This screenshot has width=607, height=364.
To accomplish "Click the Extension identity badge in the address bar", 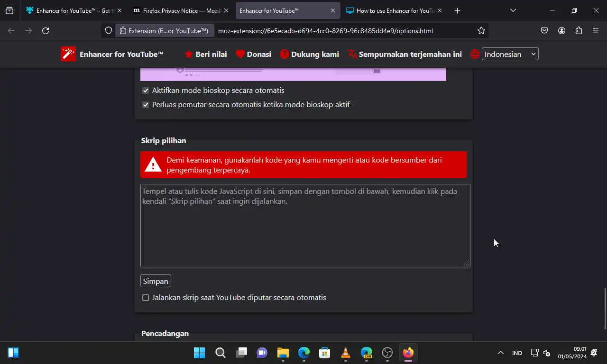I will tap(164, 31).
